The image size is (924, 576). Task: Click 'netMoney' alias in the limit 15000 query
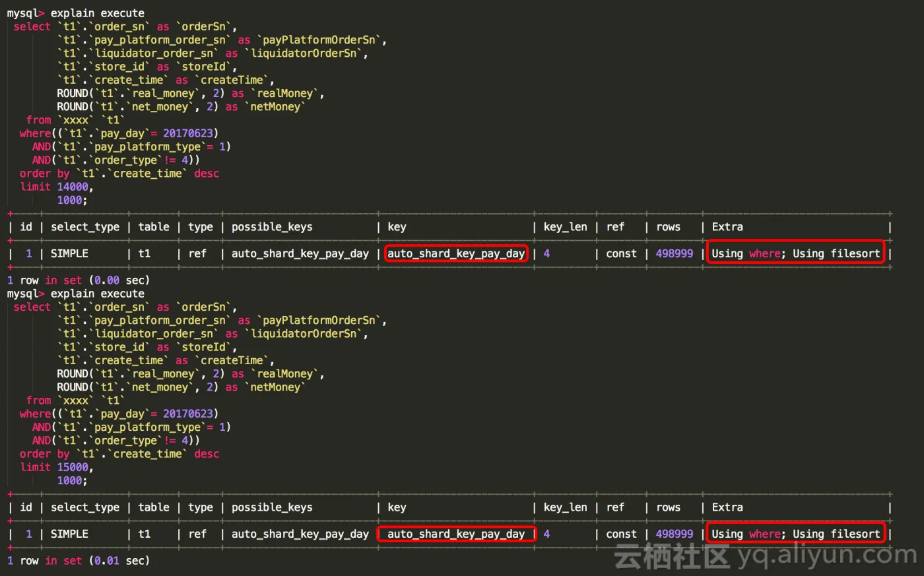coord(275,387)
